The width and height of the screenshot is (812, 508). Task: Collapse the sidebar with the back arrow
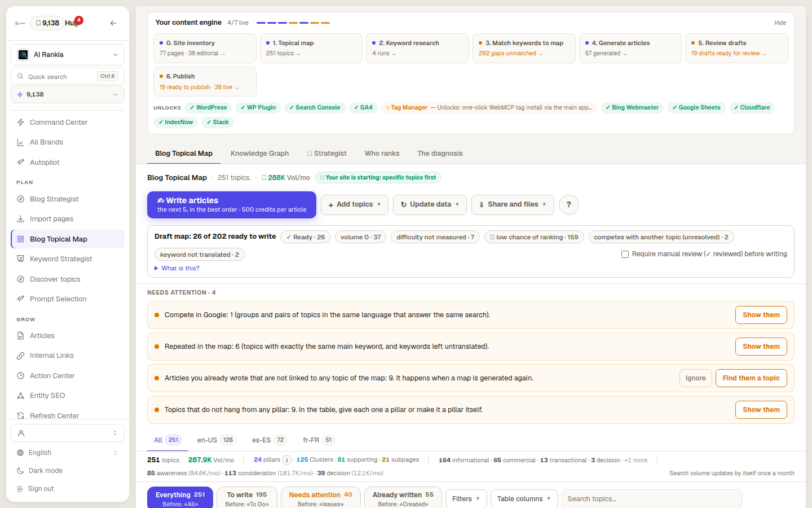pos(113,23)
